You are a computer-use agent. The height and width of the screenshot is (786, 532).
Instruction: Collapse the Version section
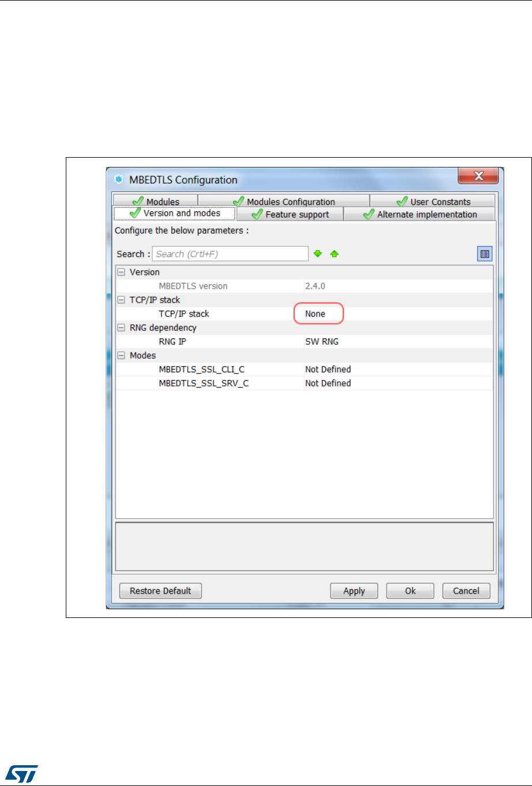(x=121, y=272)
